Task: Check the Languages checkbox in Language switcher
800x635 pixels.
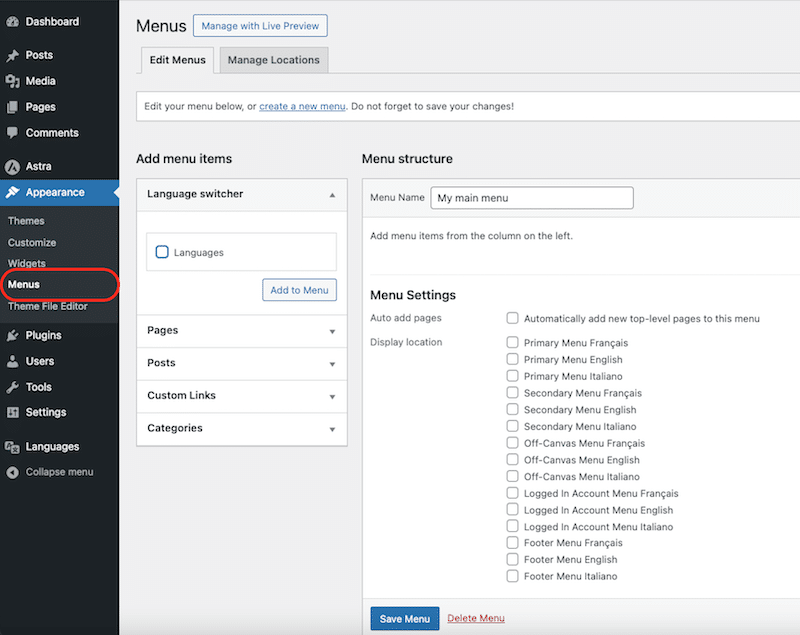Action: (x=162, y=252)
